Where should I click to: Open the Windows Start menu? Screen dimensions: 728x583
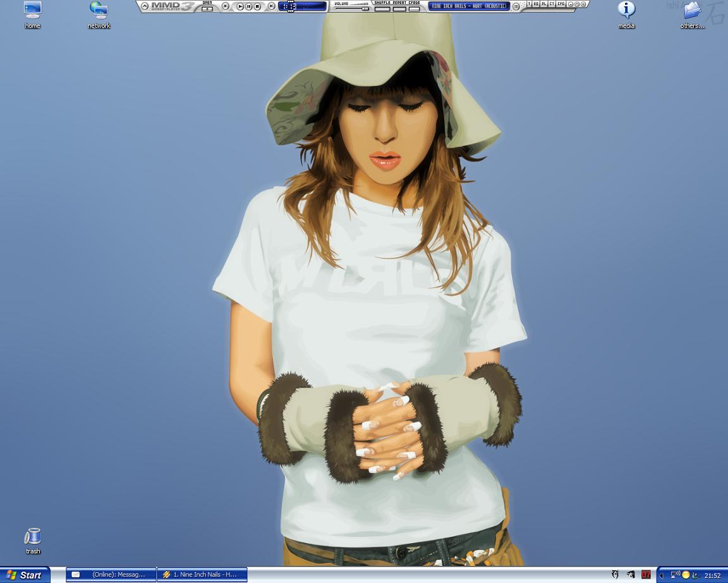[25, 575]
